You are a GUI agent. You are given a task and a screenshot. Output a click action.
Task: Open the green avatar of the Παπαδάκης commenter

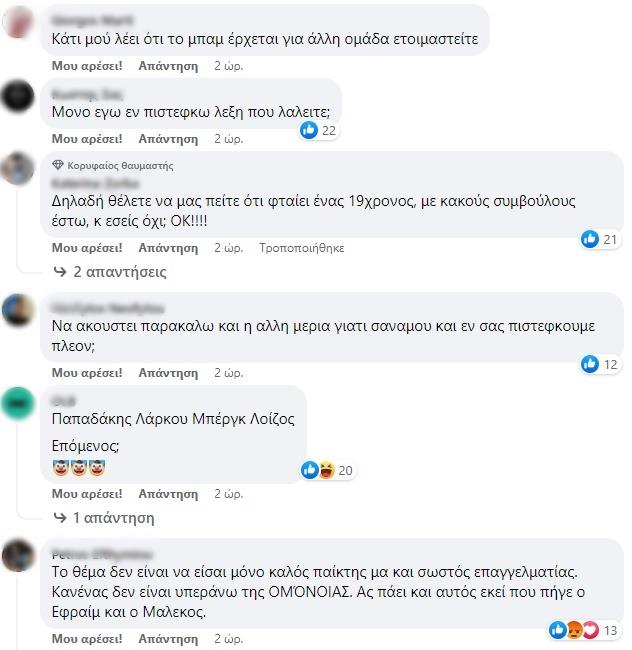click(18, 403)
